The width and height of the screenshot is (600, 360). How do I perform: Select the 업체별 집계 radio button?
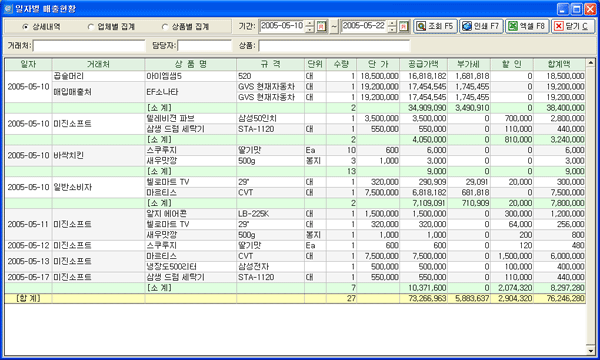[91, 27]
